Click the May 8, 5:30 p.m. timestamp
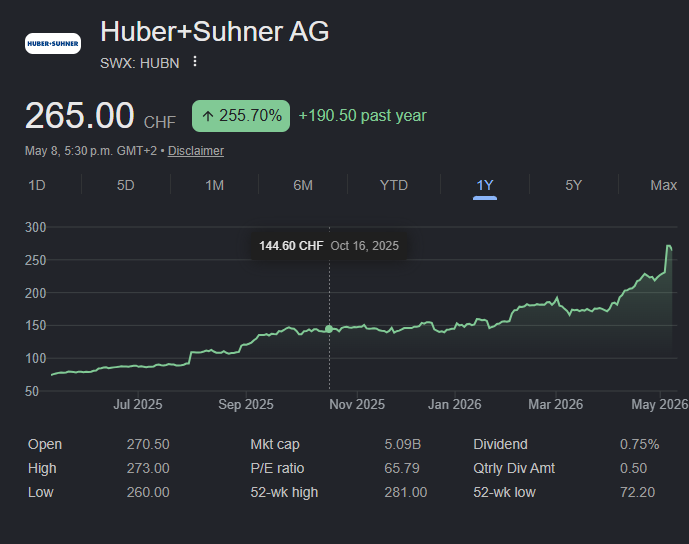Screen dimensions: 689x544 [91, 151]
